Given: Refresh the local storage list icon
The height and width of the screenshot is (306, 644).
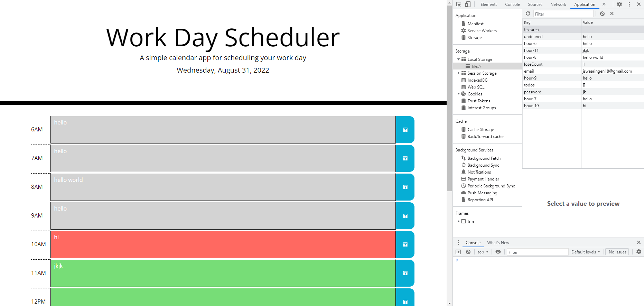Looking at the screenshot, I should coord(528,13).
